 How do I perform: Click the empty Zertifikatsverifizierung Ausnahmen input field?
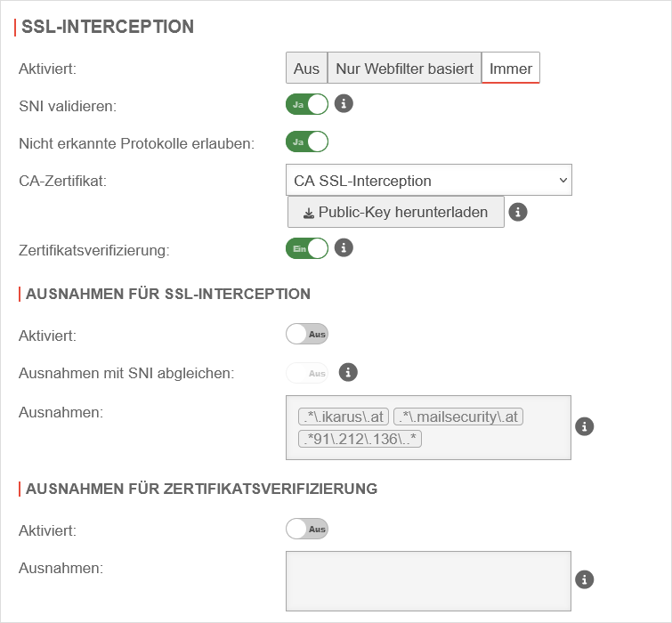pos(428,580)
